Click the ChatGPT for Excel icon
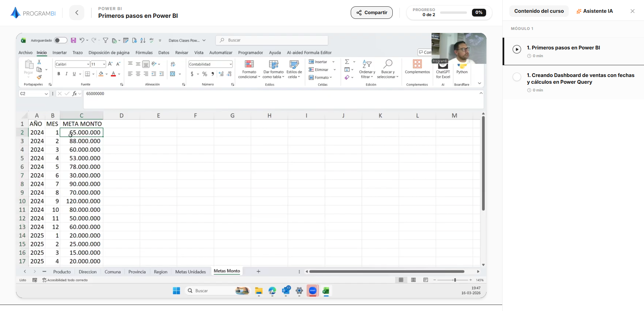This screenshot has width=644, height=311. click(443, 66)
